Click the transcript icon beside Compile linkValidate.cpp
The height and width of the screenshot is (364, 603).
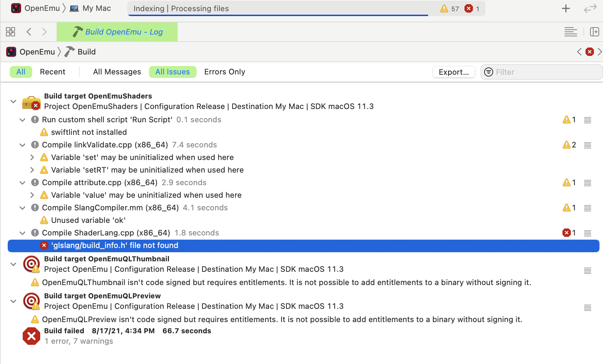tap(587, 145)
